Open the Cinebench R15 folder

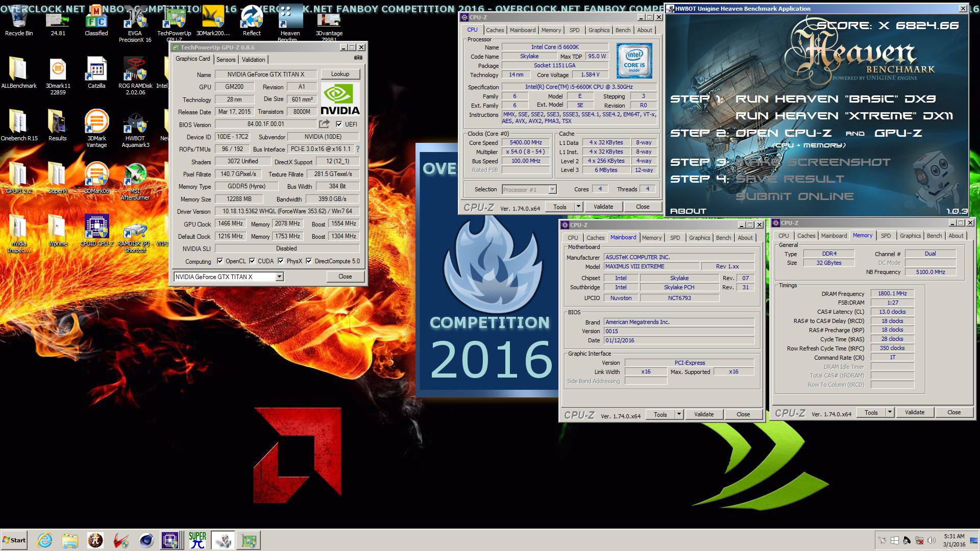(x=19, y=125)
